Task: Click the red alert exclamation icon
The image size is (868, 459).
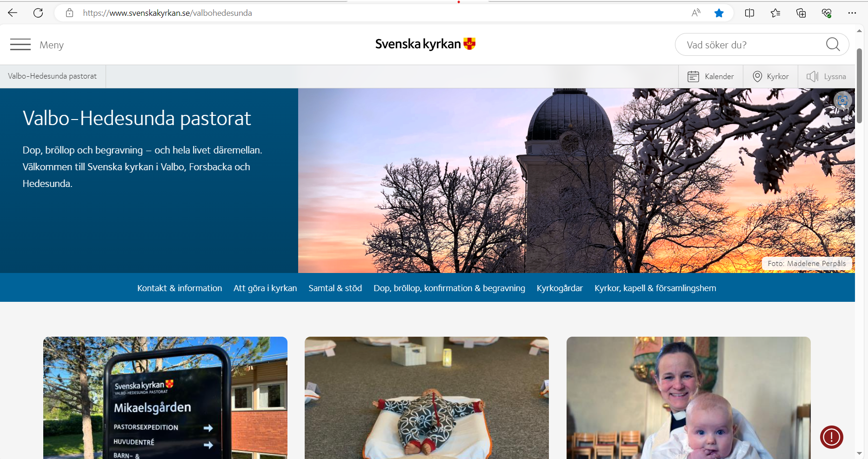Action: click(x=831, y=437)
